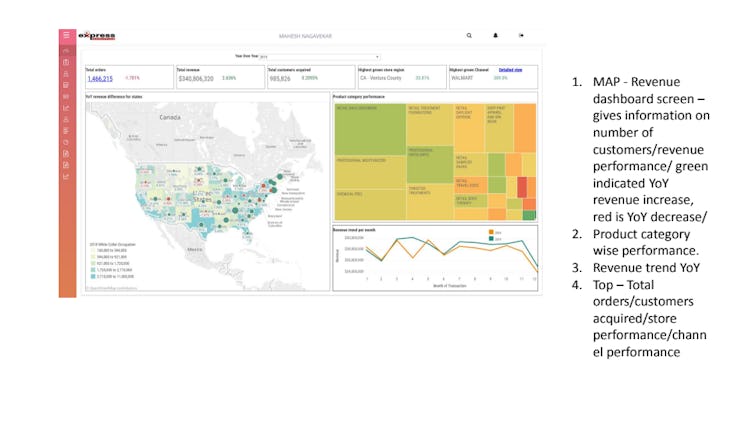The width and height of the screenshot is (750, 422).
Task: Click the WALMART highest grown channel card
Action: (x=493, y=77)
